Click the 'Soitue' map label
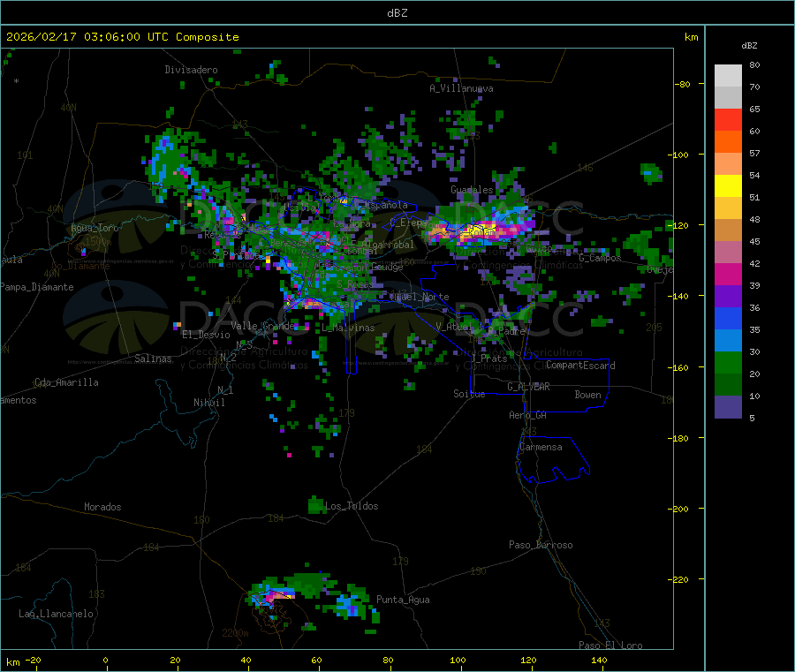 (469, 394)
